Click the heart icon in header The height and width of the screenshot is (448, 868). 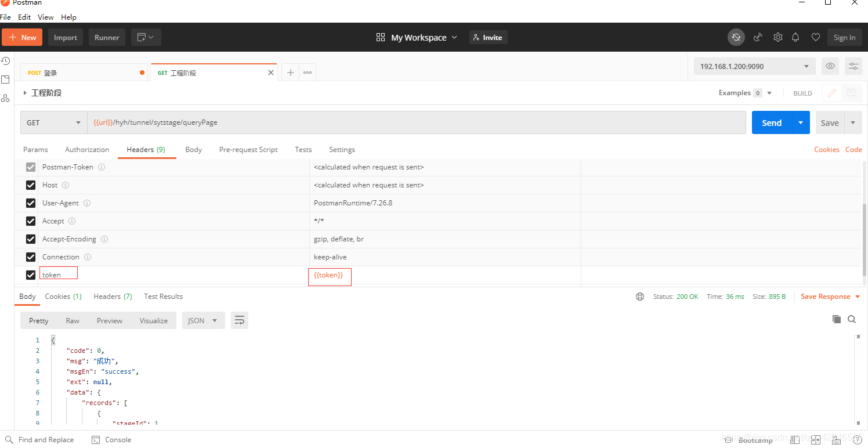[x=816, y=37]
